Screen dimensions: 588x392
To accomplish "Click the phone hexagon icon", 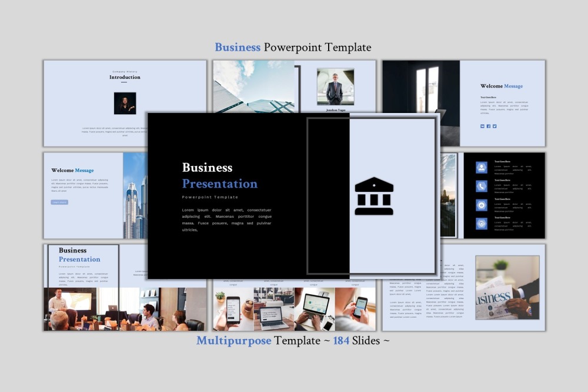I will tap(482, 186).
